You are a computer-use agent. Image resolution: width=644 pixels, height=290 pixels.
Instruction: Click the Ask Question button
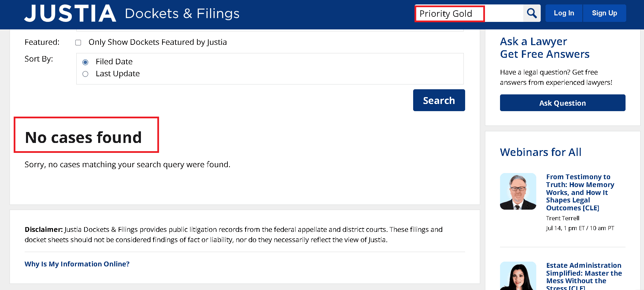click(x=563, y=103)
